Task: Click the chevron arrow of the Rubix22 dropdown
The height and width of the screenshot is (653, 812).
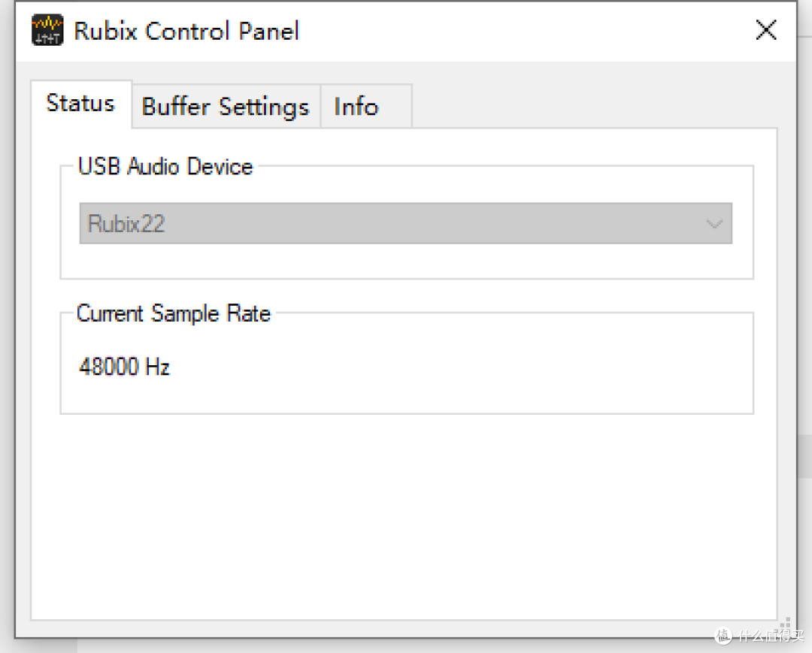Action: pyautogui.click(x=714, y=224)
